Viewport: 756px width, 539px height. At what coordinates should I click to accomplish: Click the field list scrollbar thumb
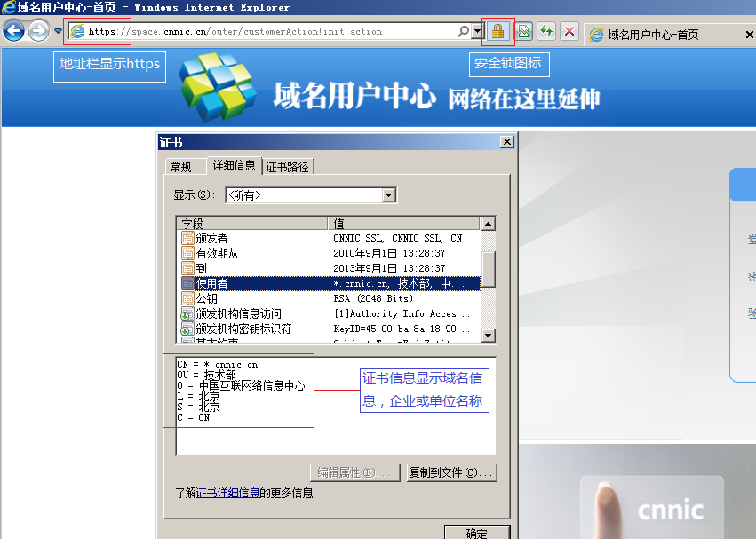(x=488, y=269)
